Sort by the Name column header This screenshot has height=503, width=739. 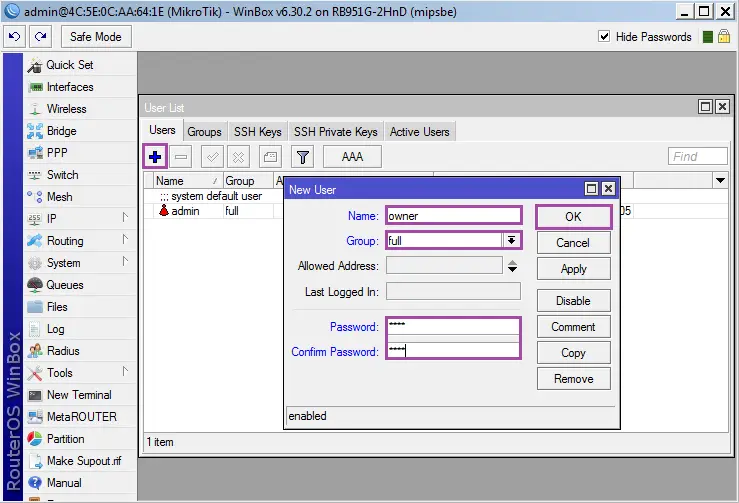[188, 181]
